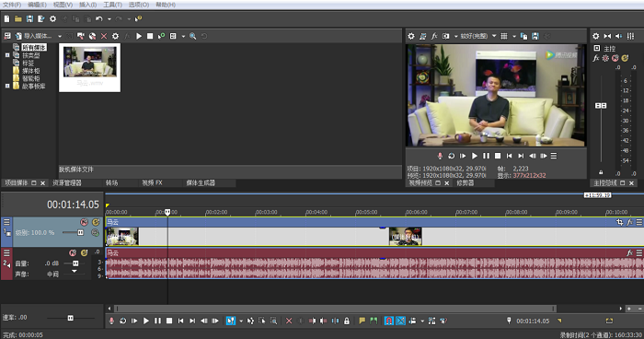Click the master bus volume fader

coord(601,106)
